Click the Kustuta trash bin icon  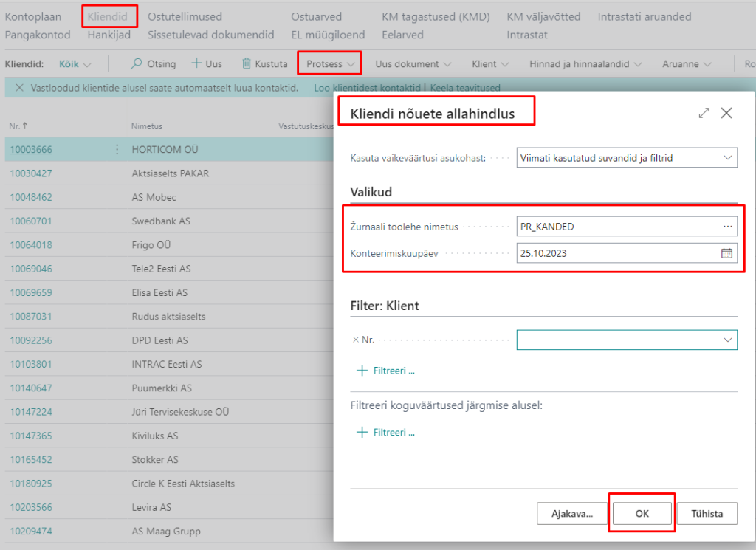coord(247,64)
